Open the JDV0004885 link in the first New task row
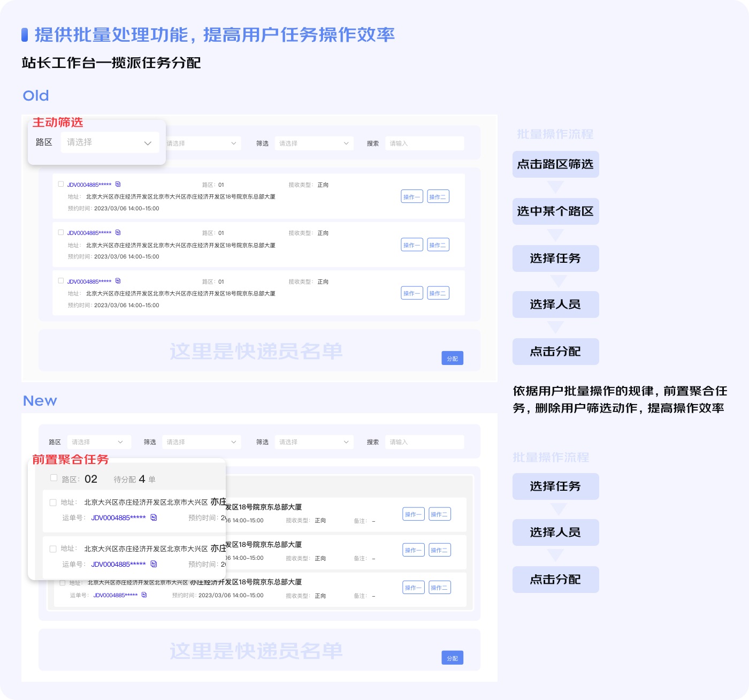The width and height of the screenshot is (749, 700). (118, 518)
